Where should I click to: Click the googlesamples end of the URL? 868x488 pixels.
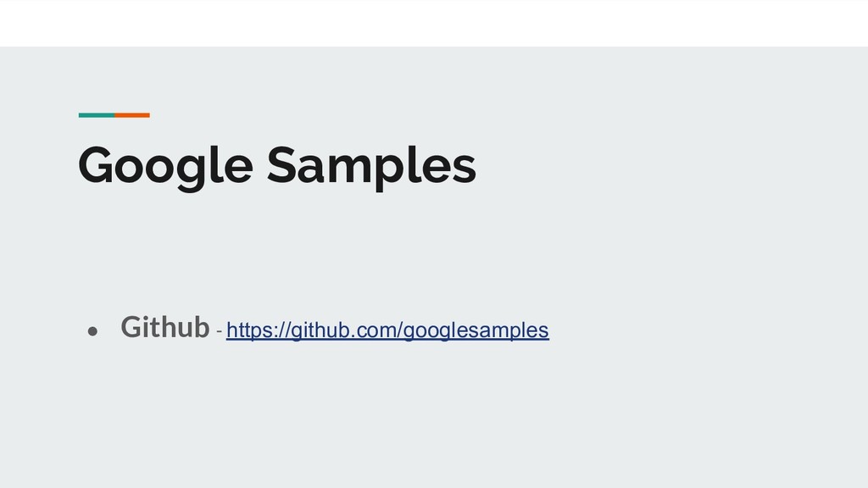[476, 330]
